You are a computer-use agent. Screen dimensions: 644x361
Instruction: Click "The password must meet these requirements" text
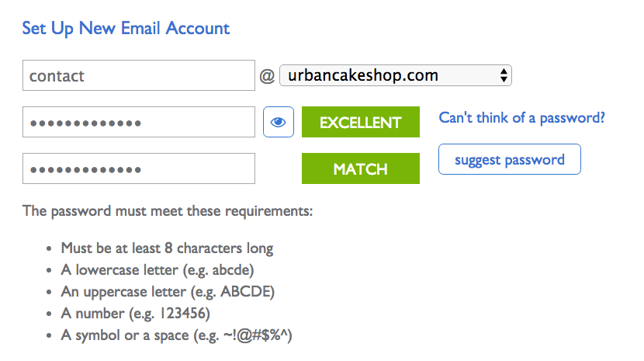coord(168,211)
